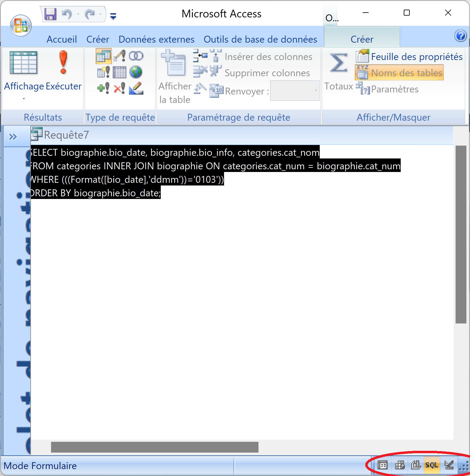Screen dimensions: 470x476
Task: Click the Insert Rows icon
Action: pos(200,56)
